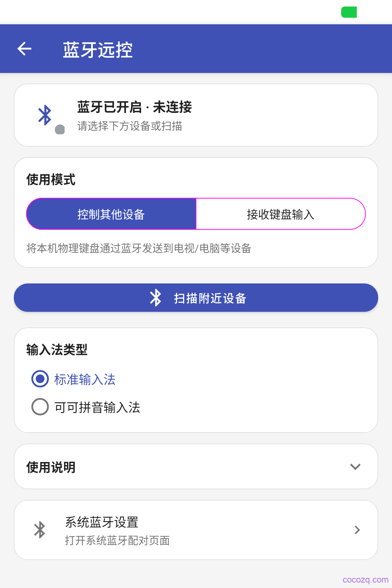Image resolution: width=392 pixels, height=588 pixels.
Task: Select 可可拼音输入法 radio button
Action: tap(40, 407)
